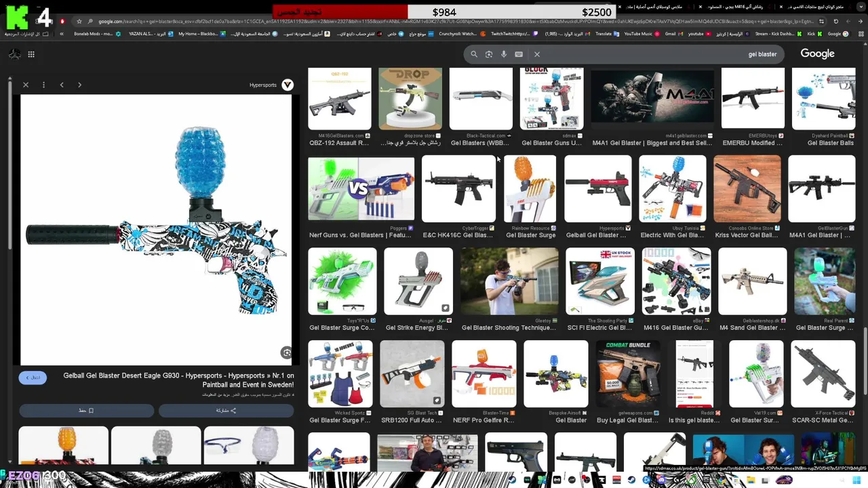Go to next image in preview panel
This screenshot has width=868, height=488.
click(79, 85)
